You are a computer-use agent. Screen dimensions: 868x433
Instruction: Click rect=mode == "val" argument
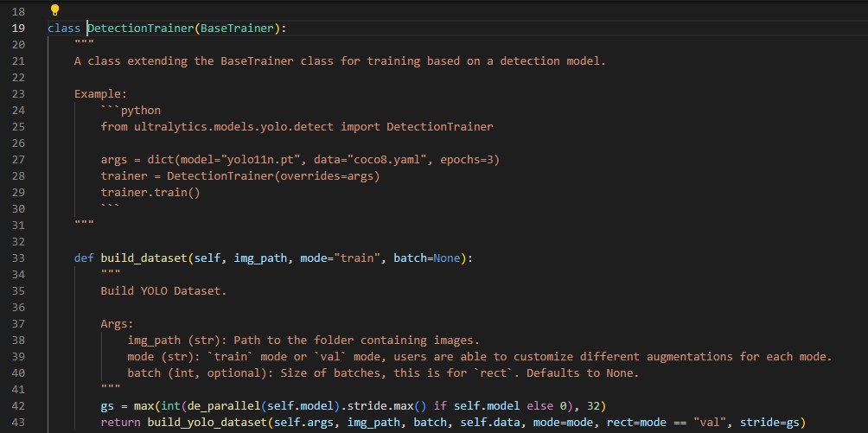(666, 423)
